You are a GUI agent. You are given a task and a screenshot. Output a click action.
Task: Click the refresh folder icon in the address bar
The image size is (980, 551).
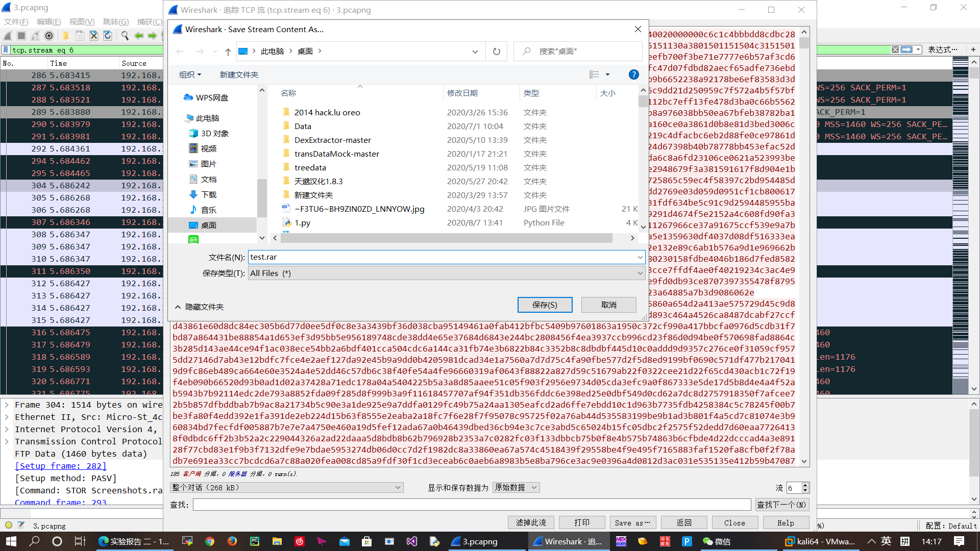pyautogui.click(x=496, y=52)
